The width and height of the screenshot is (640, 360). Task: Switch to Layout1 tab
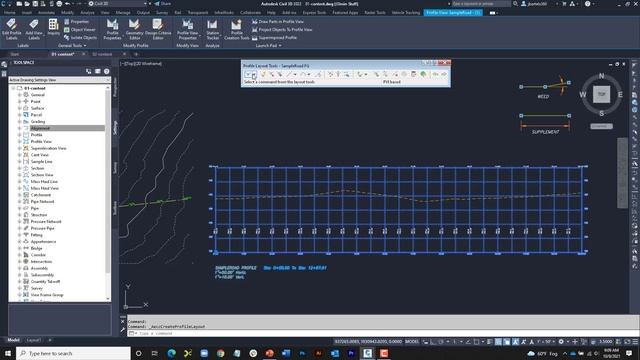point(33,340)
